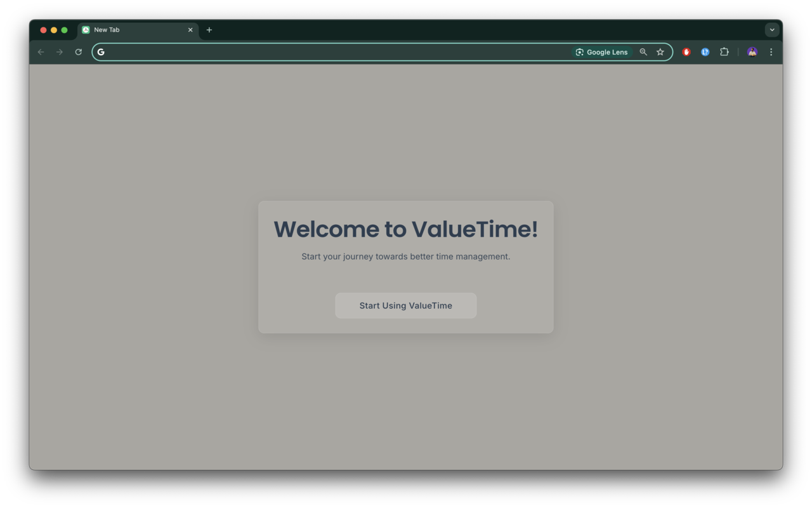Click the bookmark star icon
The height and width of the screenshot is (508, 812).
(x=660, y=51)
